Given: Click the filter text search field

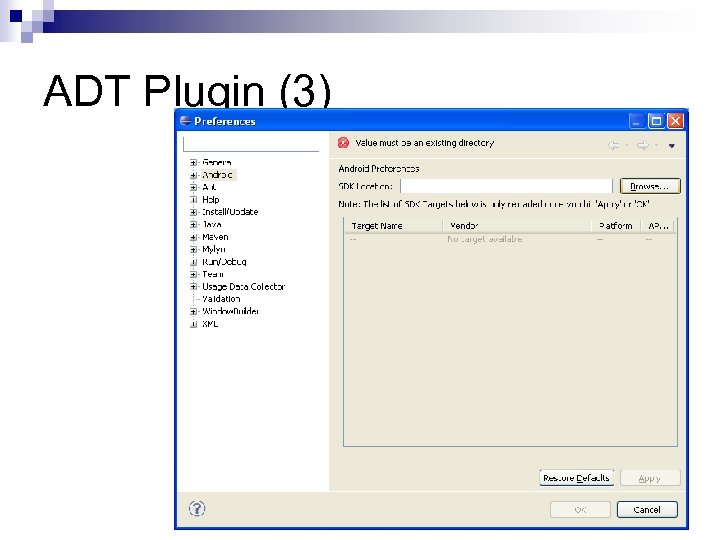Looking at the screenshot, I should click(251, 144).
